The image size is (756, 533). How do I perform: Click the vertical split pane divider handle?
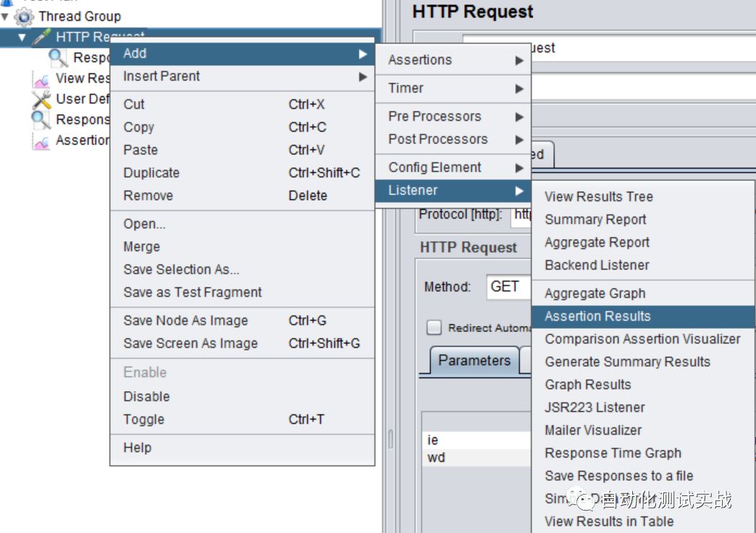390,439
